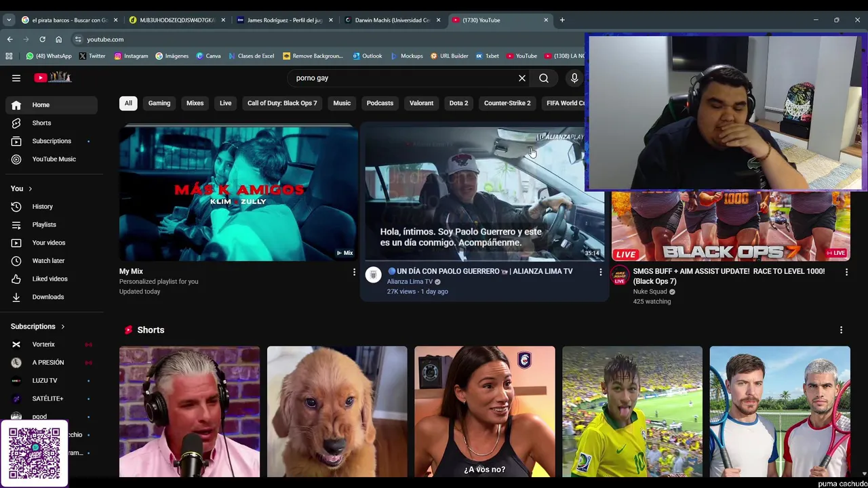Open the WhatsApp bookmark
The height and width of the screenshot is (488, 868).
click(x=49, y=56)
